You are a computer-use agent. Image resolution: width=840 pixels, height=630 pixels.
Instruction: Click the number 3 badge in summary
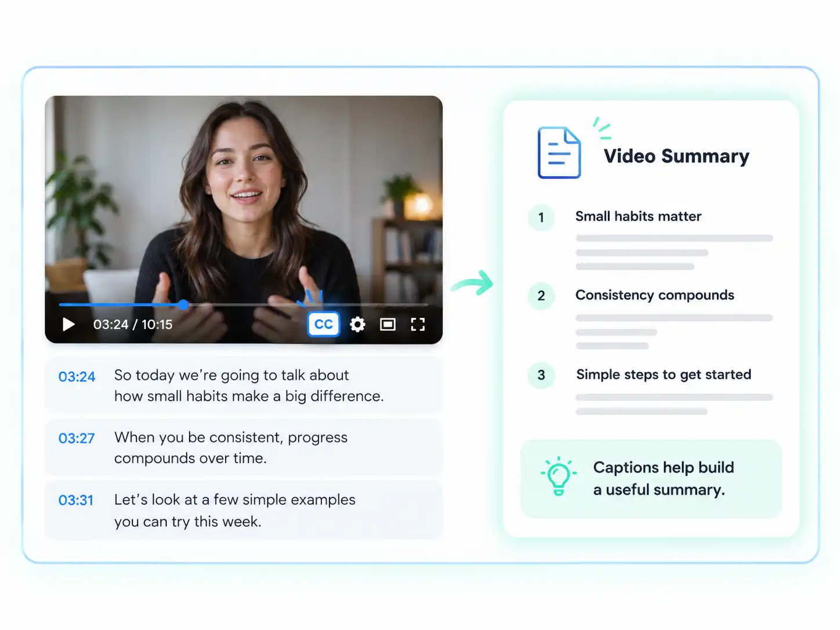(541, 375)
